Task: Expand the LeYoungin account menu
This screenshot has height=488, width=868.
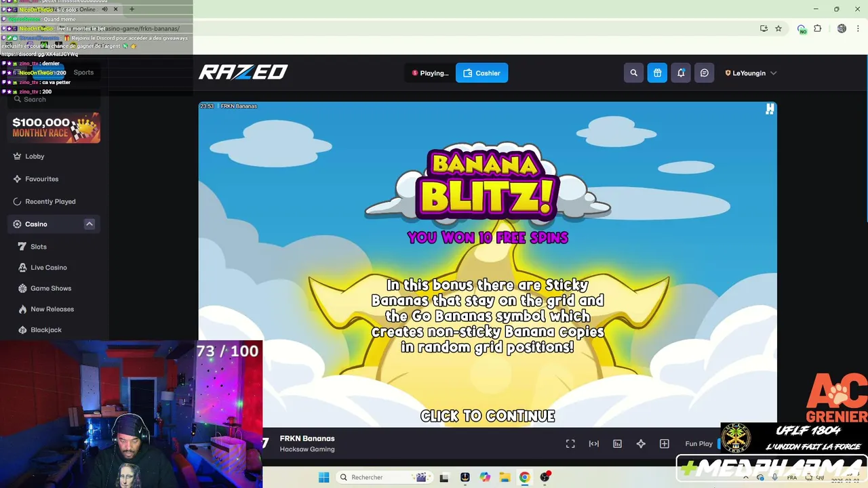Action: [751, 73]
